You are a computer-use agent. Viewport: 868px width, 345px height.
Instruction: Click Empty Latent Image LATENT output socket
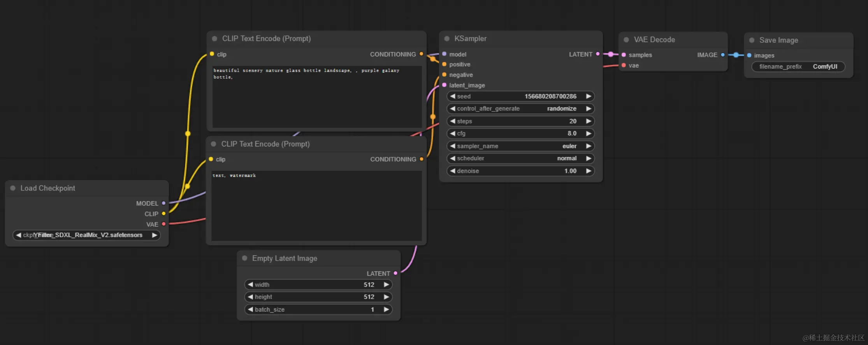[395, 273]
